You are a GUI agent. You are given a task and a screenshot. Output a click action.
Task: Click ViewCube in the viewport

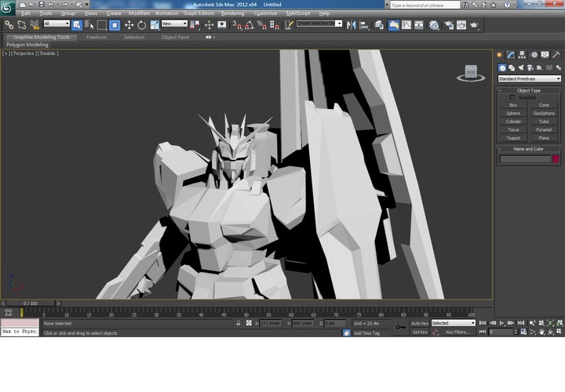point(471,73)
